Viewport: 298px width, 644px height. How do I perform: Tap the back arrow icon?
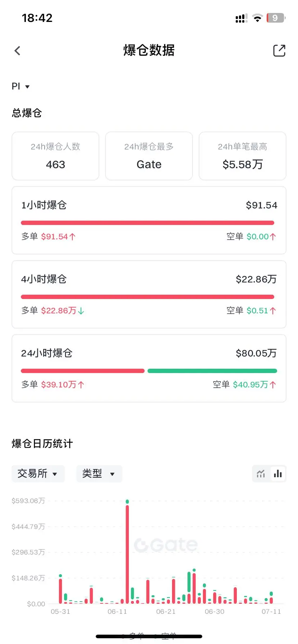tap(17, 51)
